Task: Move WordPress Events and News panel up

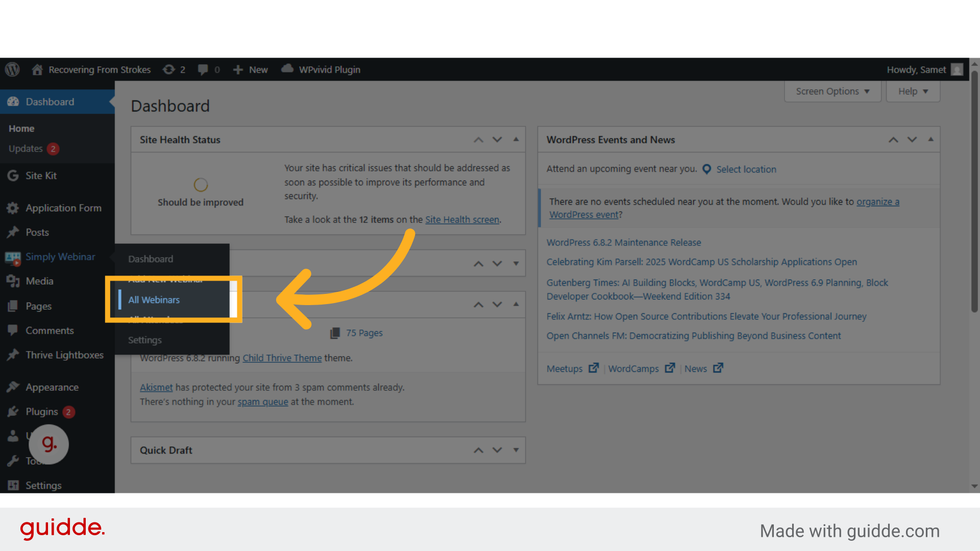Action: pos(893,140)
